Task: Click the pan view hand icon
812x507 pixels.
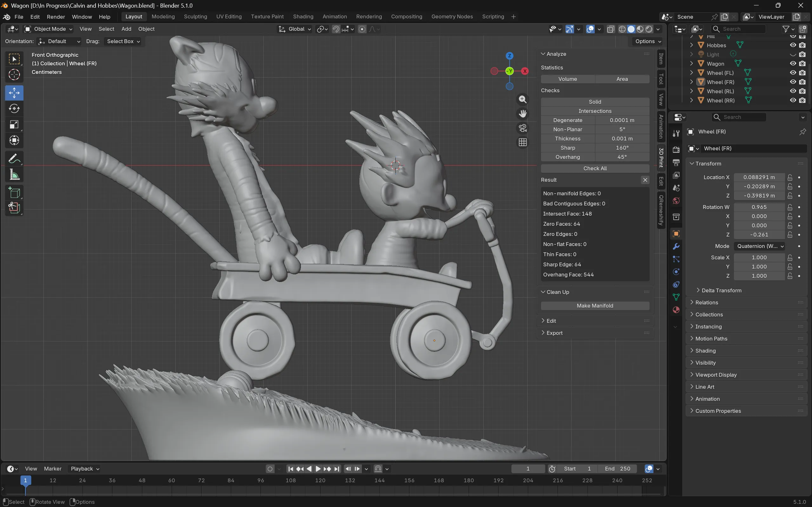Action: tap(522, 114)
